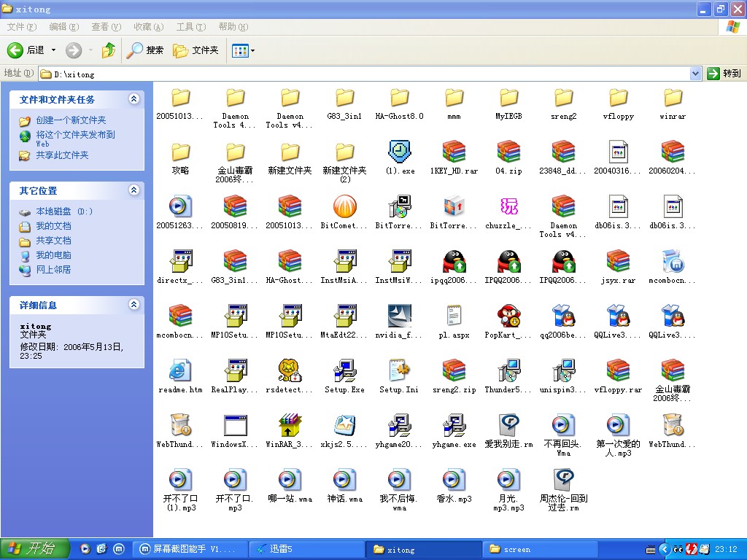
Task: Select the BitComet installer icon
Action: point(344,207)
